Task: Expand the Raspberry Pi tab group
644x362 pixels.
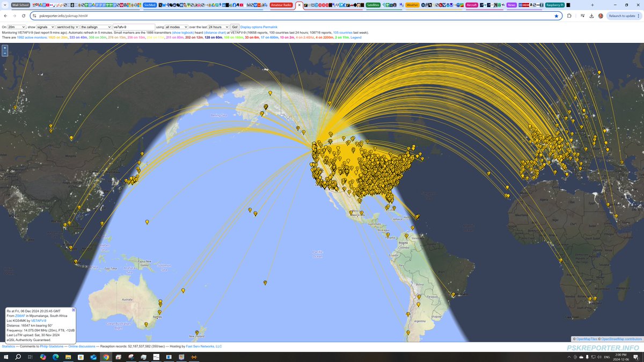Action: 555,5
